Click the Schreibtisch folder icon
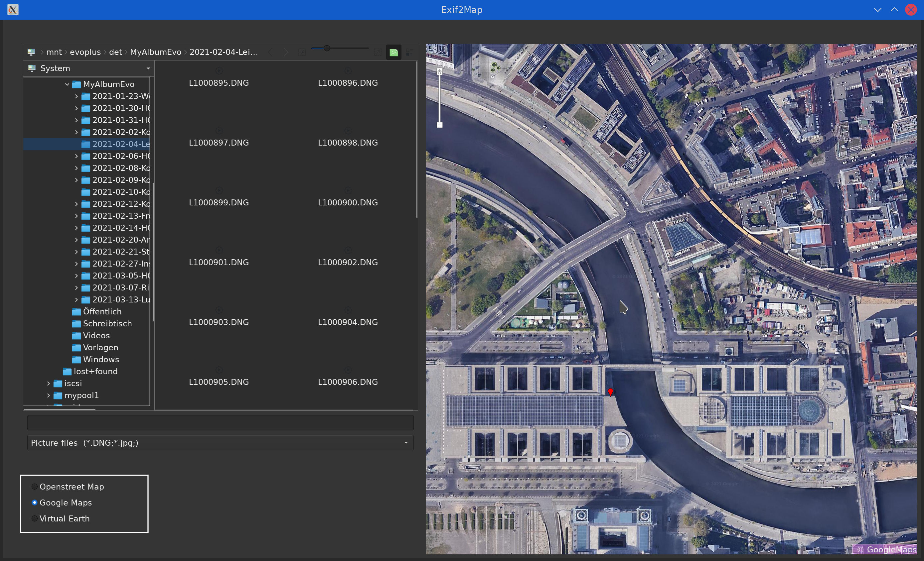 [x=77, y=324]
